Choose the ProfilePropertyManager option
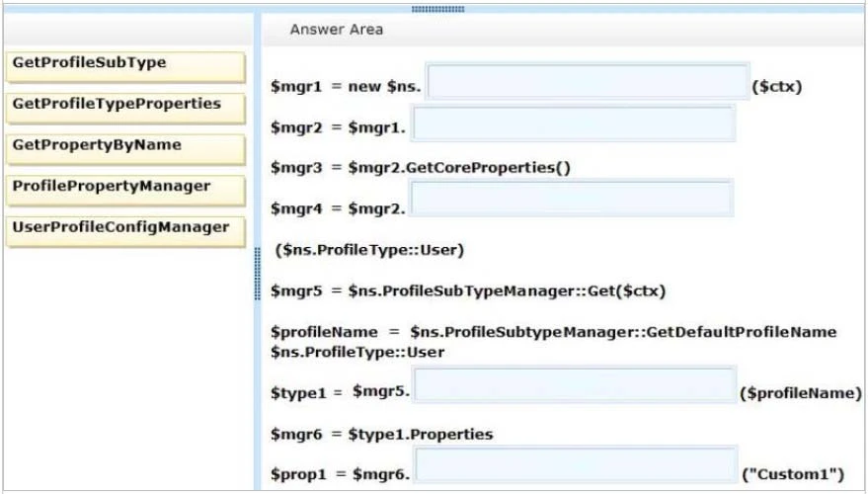The height and width of the screenshot is (494, 868). click(x=124, y=189)
